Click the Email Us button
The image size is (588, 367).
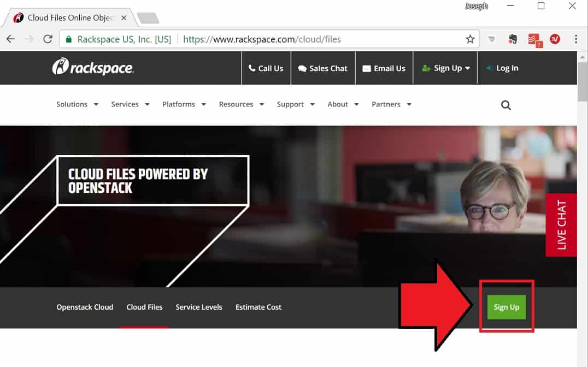pyautogui.click(x=384, y=68)
